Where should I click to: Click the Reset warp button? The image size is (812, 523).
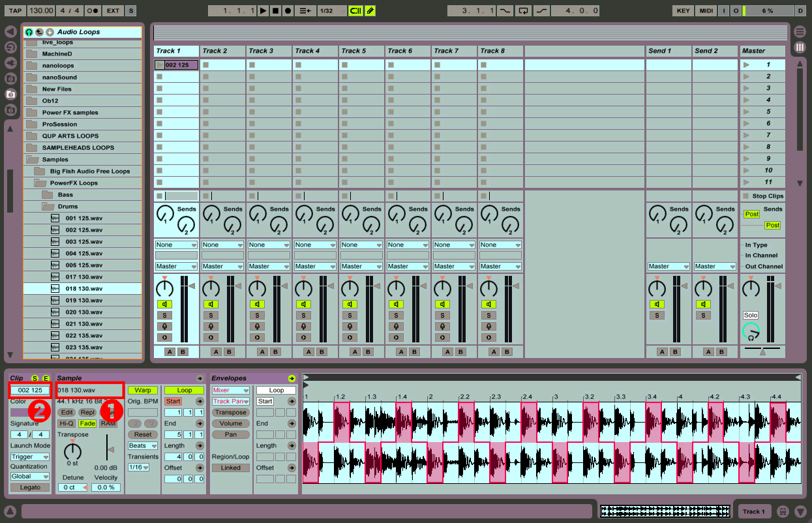click(142, 434)
